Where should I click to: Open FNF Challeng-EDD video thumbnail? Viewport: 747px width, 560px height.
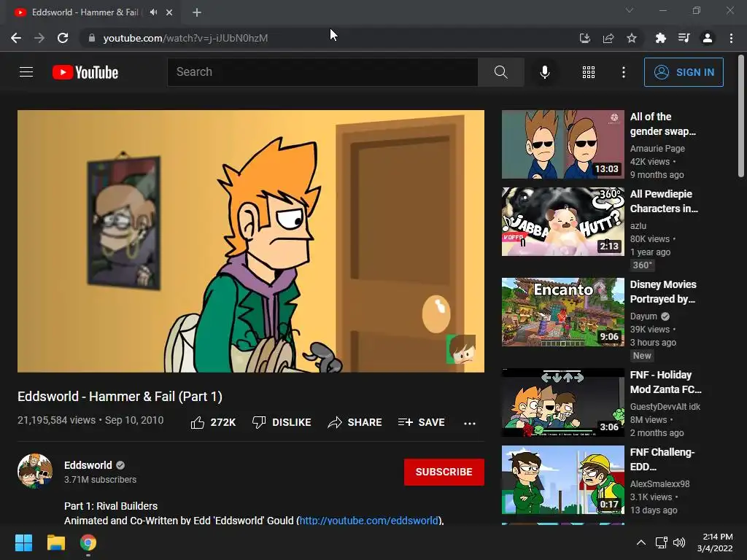click(562, 480)
